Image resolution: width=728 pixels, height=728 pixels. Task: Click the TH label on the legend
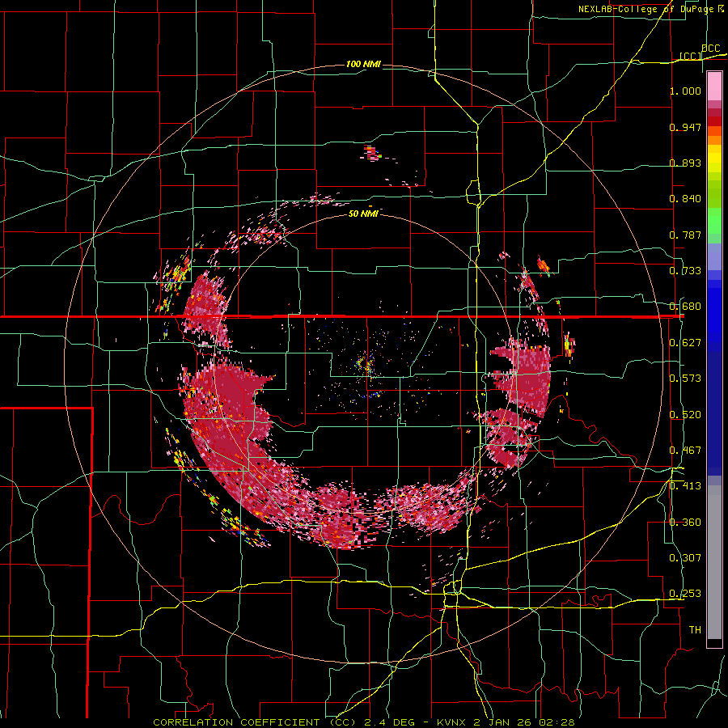pyautogui.click(x=695, y=630)
